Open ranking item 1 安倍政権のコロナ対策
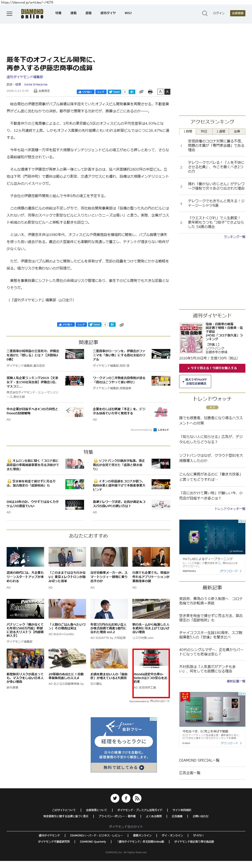This screenshot has height=868, width=252. click(x=216, y=145)
